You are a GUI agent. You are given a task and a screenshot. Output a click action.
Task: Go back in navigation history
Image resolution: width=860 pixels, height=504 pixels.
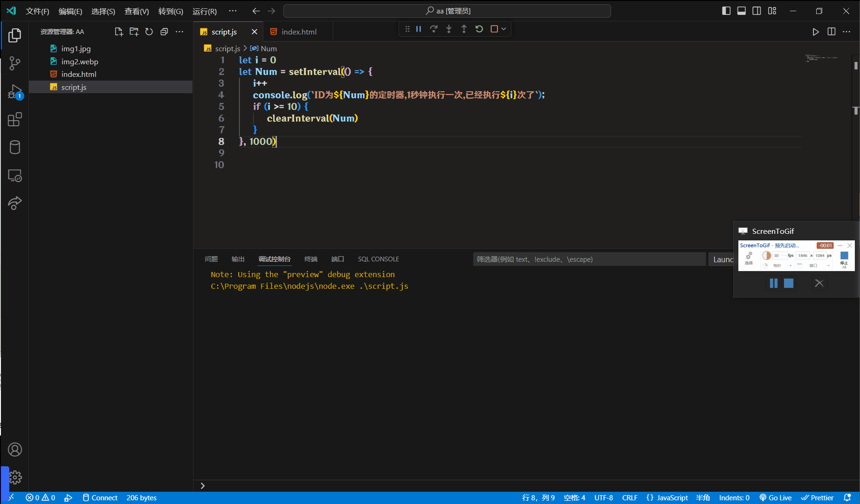[x=256, y=11]
